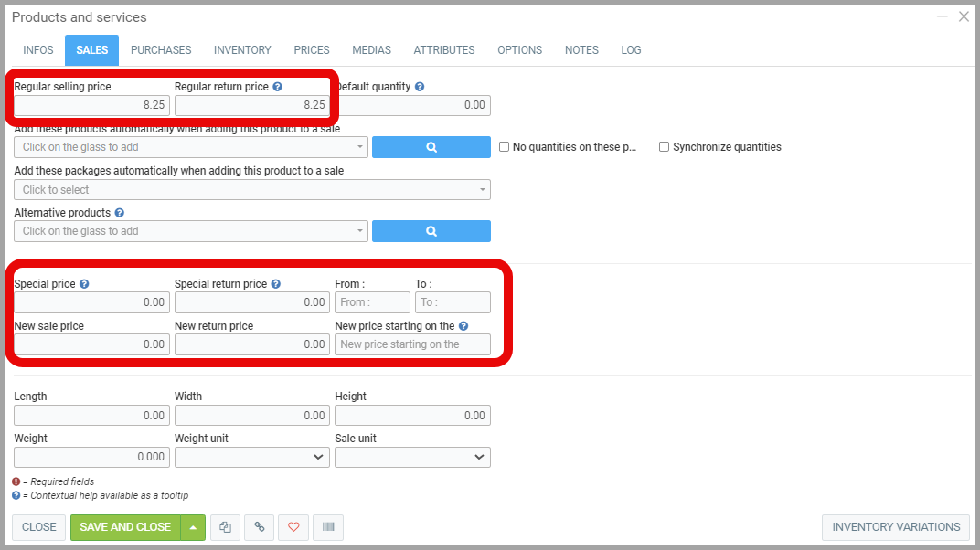Click help icon next to Special price
This screenshot has height=550, width=980.
coord(84,284)
